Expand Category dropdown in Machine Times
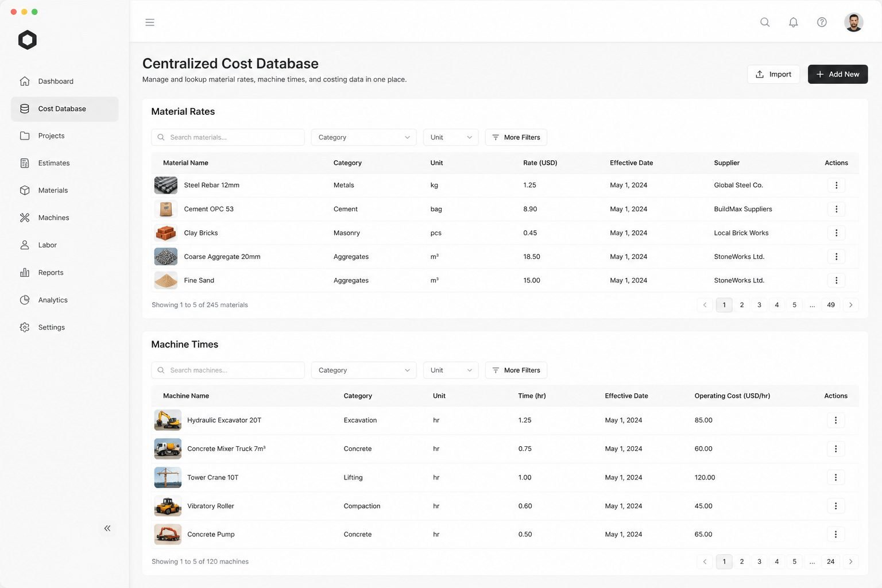The width and height of the screenshot is (882, 588). [x=364, y=370]
